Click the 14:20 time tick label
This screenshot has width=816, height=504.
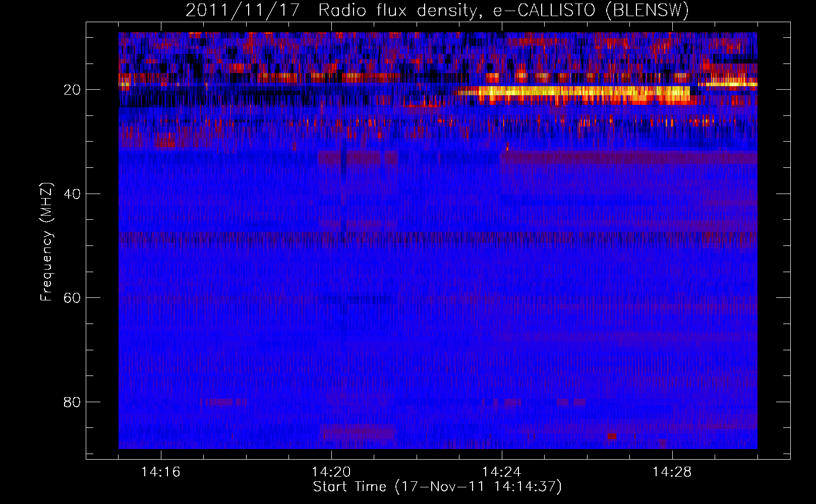[331, 472]
